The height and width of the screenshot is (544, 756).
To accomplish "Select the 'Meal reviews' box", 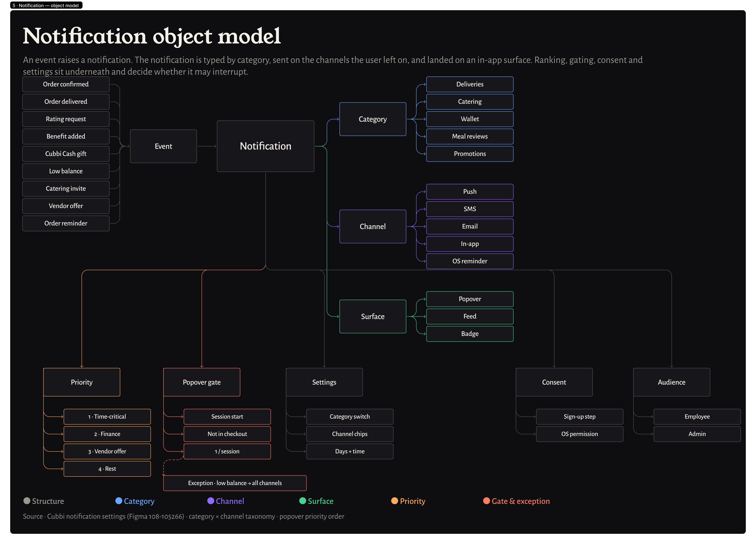I will point(470,136).
